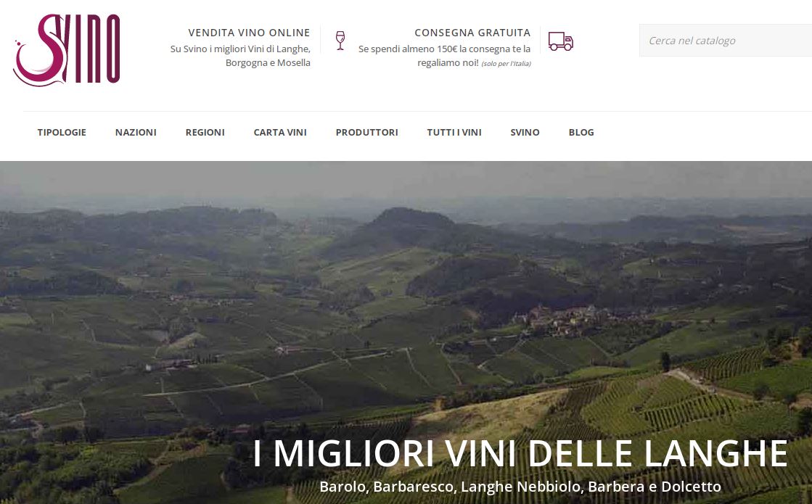The height and width of the screenshot is (504, 812).
Task: Open the Regioni menu
Action: [x=205, y=133]
